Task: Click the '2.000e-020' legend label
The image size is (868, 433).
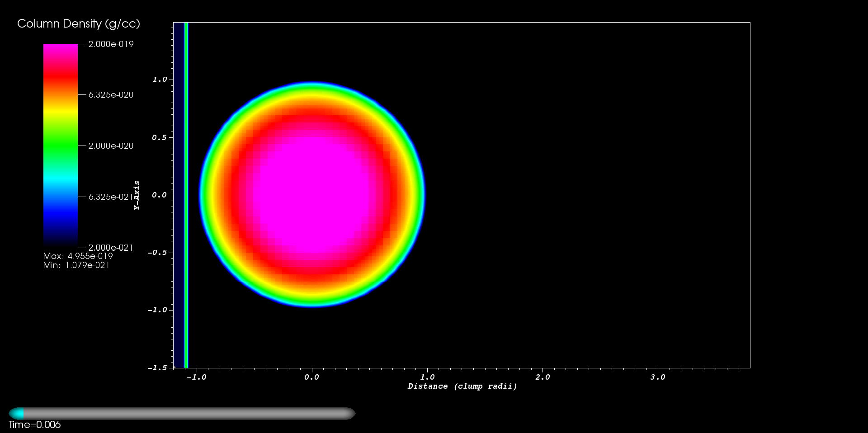Action: 111,146
